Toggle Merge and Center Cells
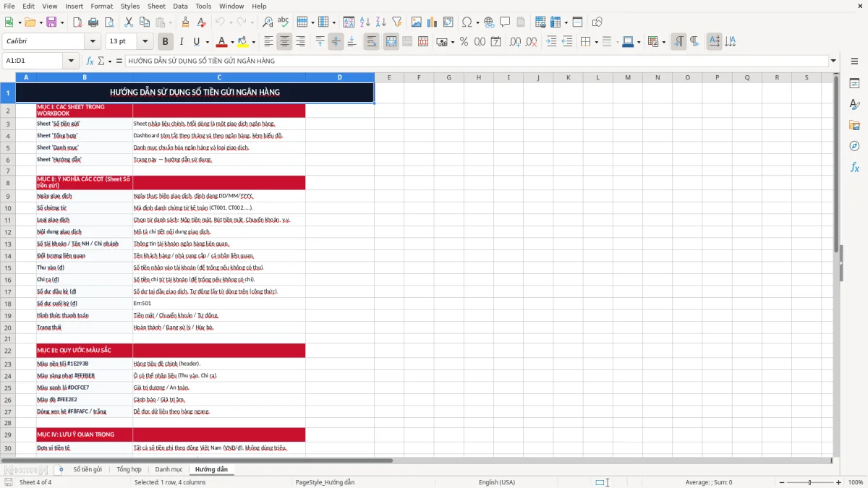 coord(391,42)
